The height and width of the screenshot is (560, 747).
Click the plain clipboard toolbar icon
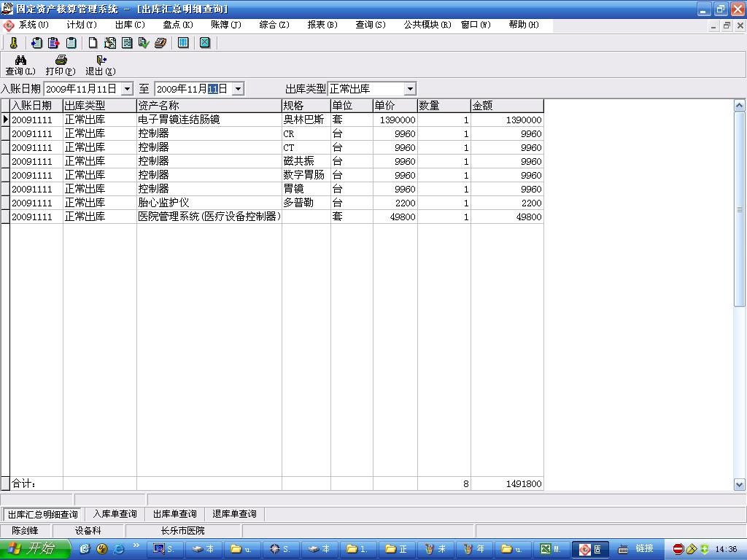pyautogui.click(x=71, y=43)
